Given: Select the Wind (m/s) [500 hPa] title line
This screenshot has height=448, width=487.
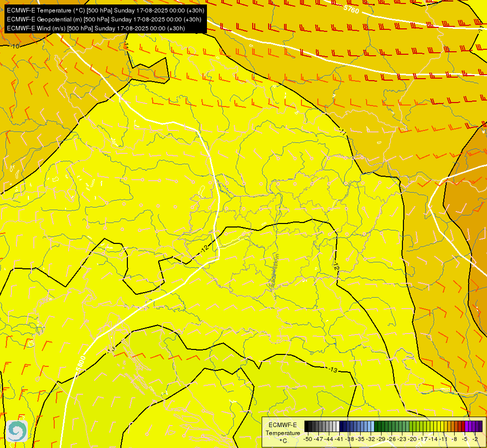Looking at the screenshot, I should (x=96, y=28).
